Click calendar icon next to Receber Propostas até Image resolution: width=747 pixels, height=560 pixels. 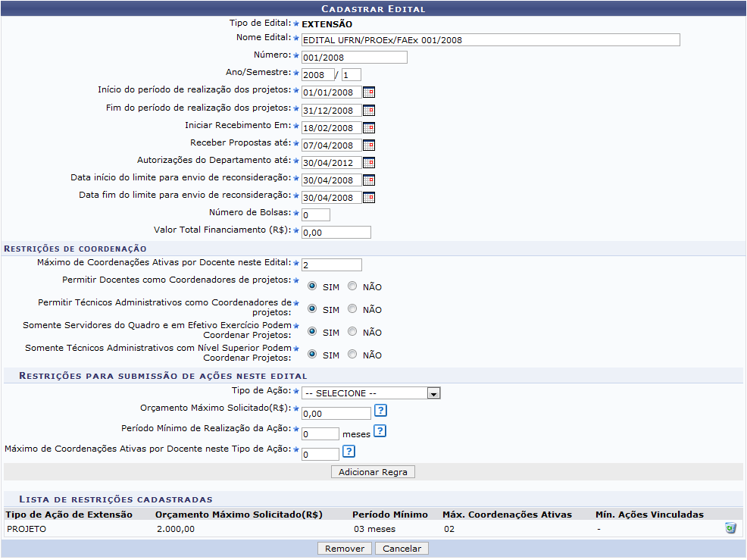coord(369,145)
